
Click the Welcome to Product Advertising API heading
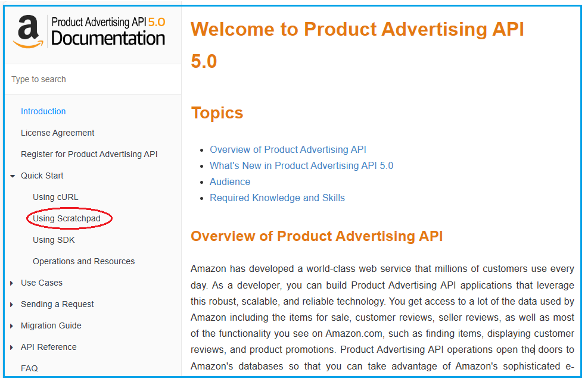point(357,45)
